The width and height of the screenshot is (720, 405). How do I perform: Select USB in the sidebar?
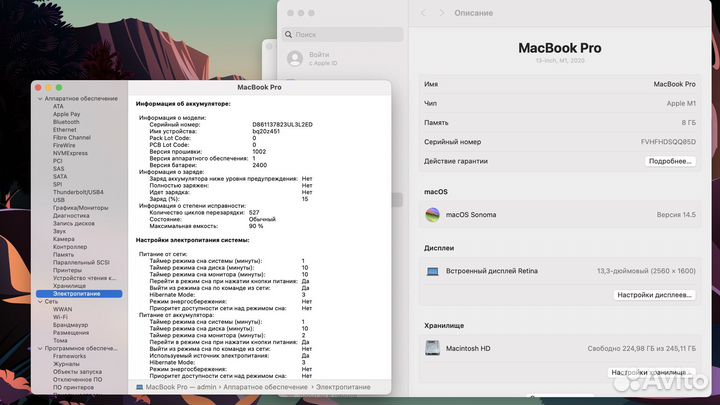click(58, 200)
